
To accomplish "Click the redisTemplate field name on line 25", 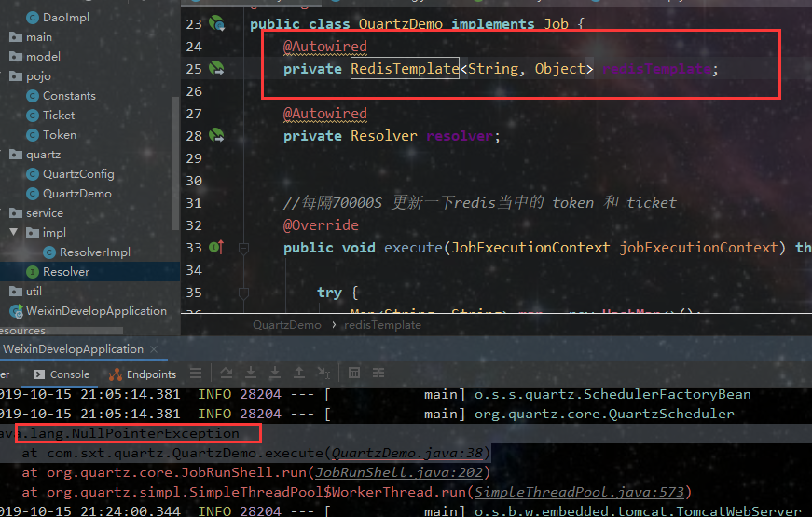I will [x=656, y=68].
